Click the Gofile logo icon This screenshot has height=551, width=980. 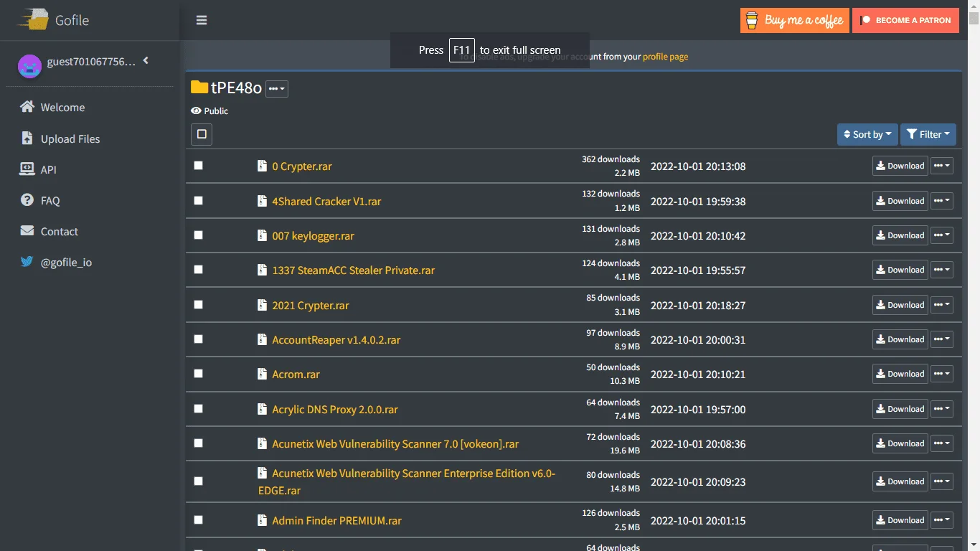(x=33, y=20)
